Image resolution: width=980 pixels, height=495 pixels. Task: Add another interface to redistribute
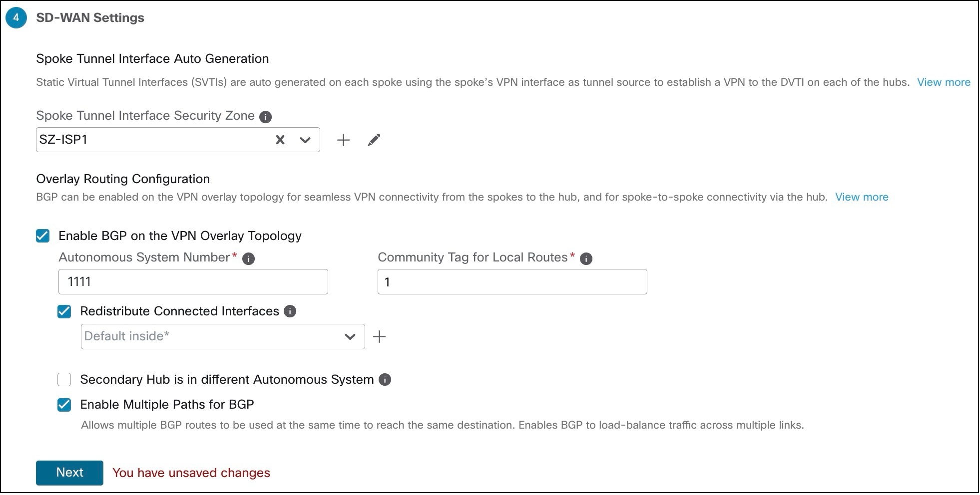click(x=381, y=336)
